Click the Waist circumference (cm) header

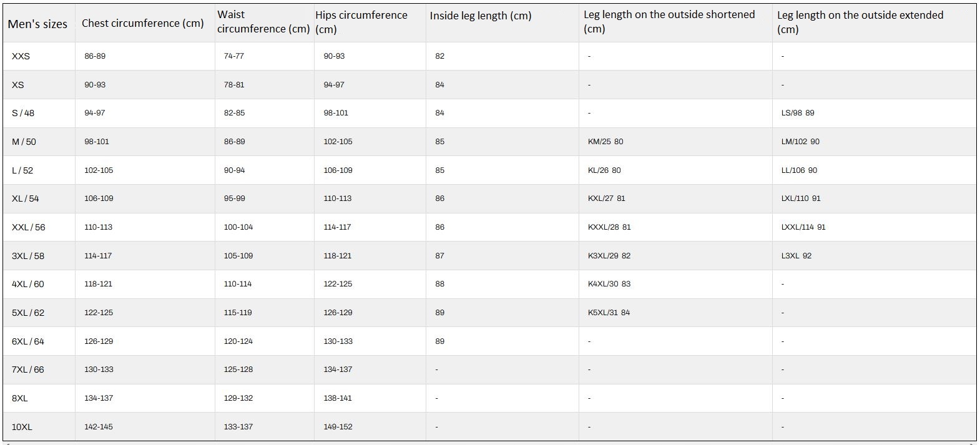click(x=263, y=22)
